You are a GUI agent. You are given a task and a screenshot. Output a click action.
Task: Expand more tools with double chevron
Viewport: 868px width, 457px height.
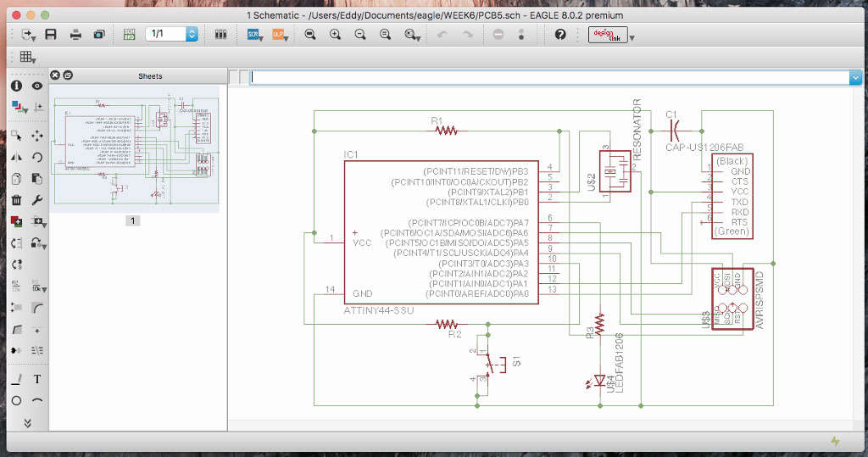[x=27, y=422]
